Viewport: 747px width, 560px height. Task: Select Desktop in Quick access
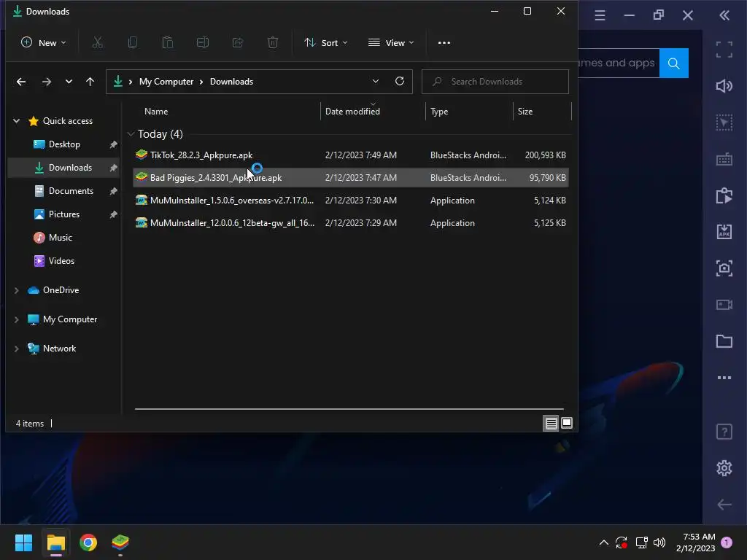(64, 144)
